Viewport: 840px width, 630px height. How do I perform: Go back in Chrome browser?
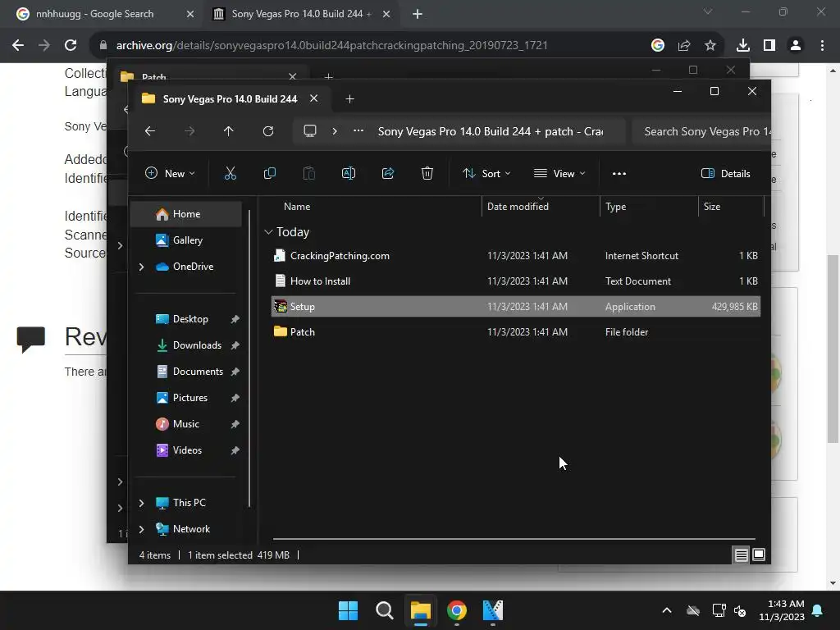(x=18, y=45)
